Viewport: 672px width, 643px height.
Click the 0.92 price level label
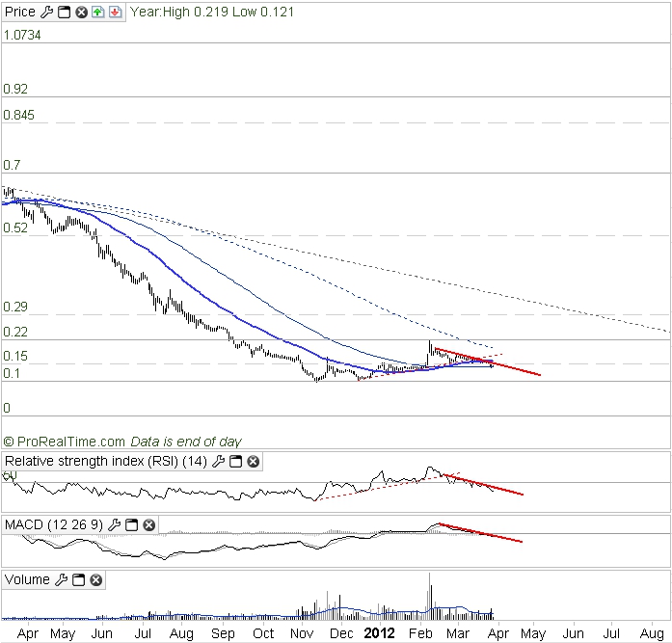(15, 89)
